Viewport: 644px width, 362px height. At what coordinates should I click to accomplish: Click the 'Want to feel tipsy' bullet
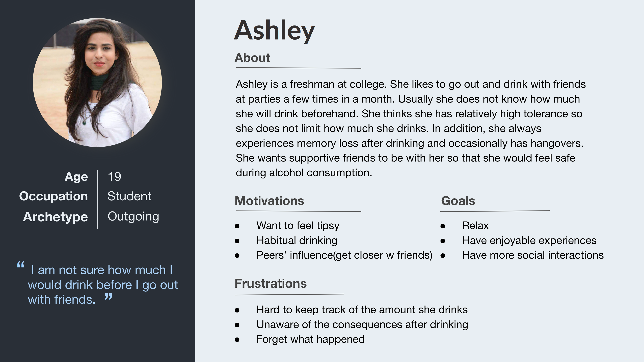click(298, 226)
